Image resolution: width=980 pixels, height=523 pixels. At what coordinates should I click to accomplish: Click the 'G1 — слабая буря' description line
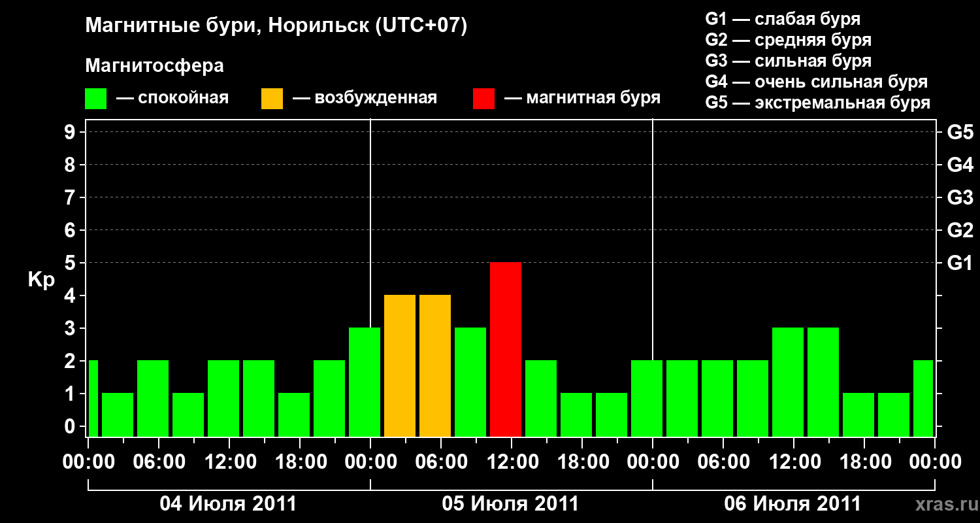pos(783,19)
